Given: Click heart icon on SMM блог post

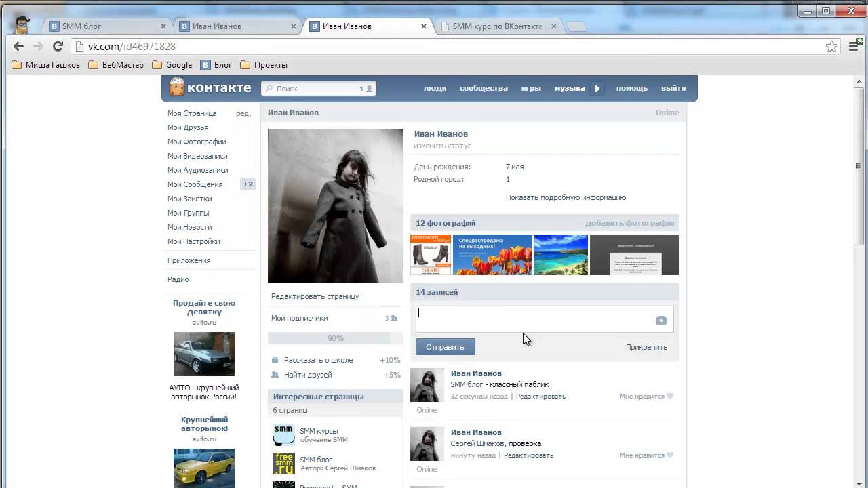Looking at the screenshot, I should pos(670,396).
